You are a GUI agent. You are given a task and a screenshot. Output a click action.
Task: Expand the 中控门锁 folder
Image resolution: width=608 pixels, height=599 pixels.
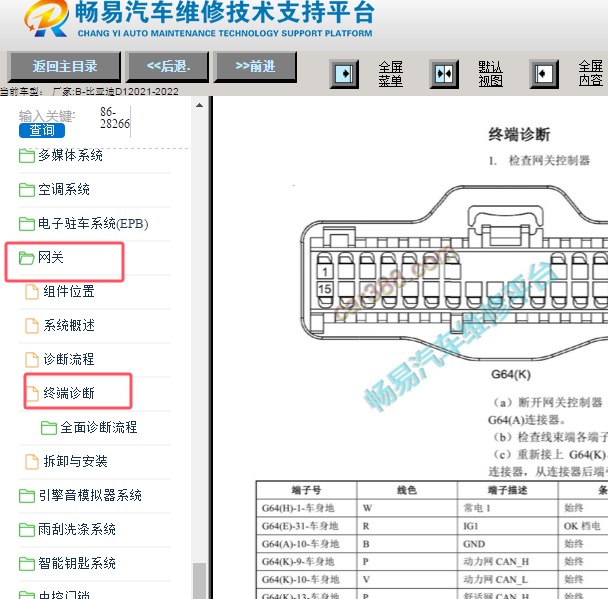54,595
